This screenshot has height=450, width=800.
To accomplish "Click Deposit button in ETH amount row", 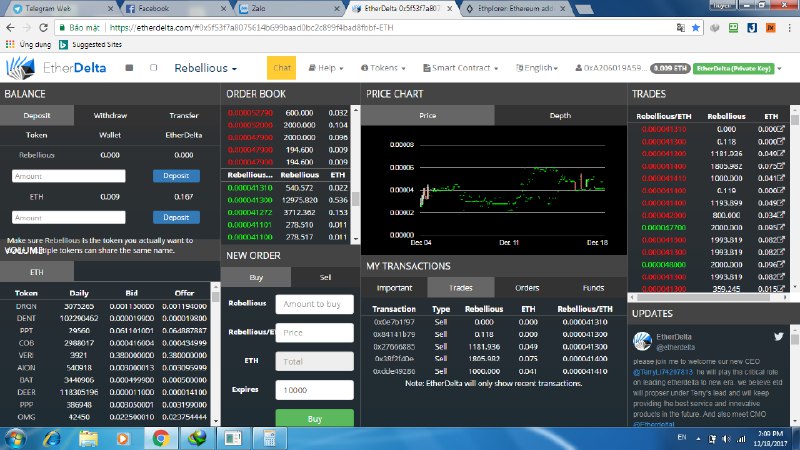I will click(x=176, y=217).
